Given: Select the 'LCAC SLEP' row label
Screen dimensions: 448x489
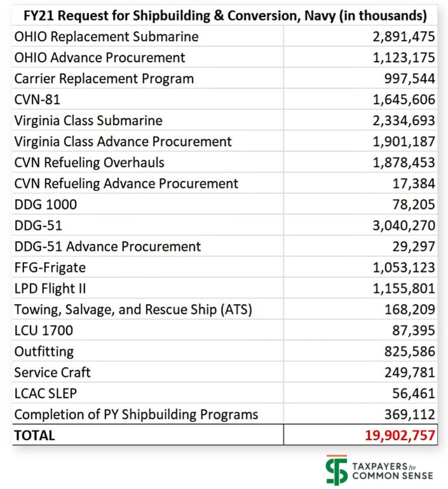Looking at the screenshot, I should point(46,393).
